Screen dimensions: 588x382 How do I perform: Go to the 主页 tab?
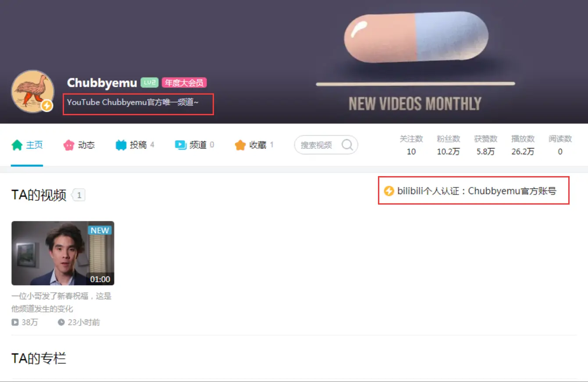tap(27, 145)
